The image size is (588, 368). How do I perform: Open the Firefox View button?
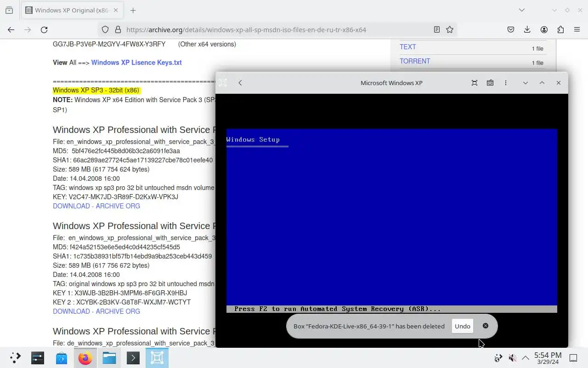(9, 10)
